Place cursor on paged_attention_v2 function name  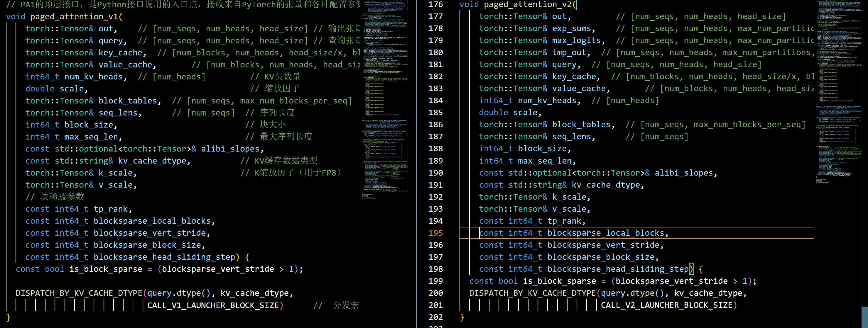point(527,4)
